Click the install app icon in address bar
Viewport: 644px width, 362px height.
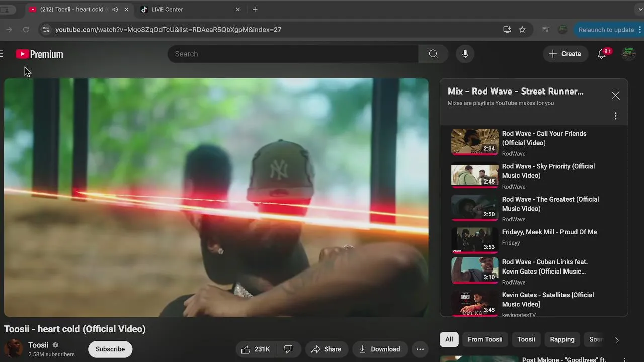tap(507, 30)
